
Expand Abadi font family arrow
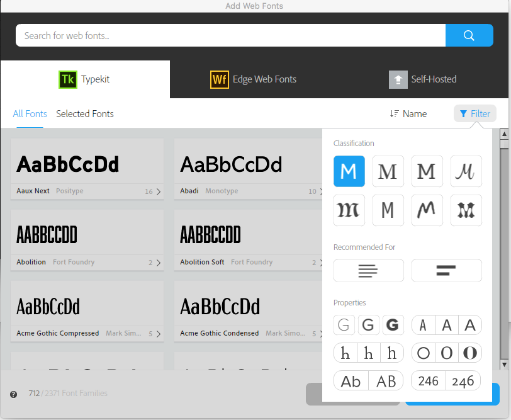[x=321, y=191]
